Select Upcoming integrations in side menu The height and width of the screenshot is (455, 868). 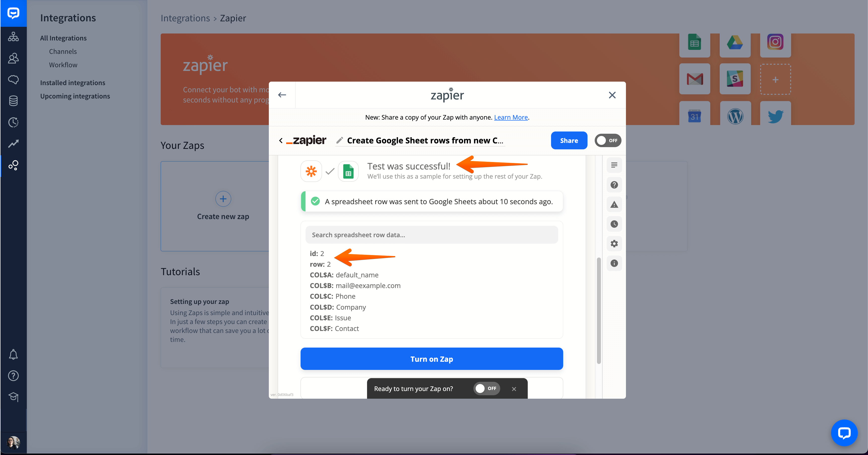[x=75, y=96]
